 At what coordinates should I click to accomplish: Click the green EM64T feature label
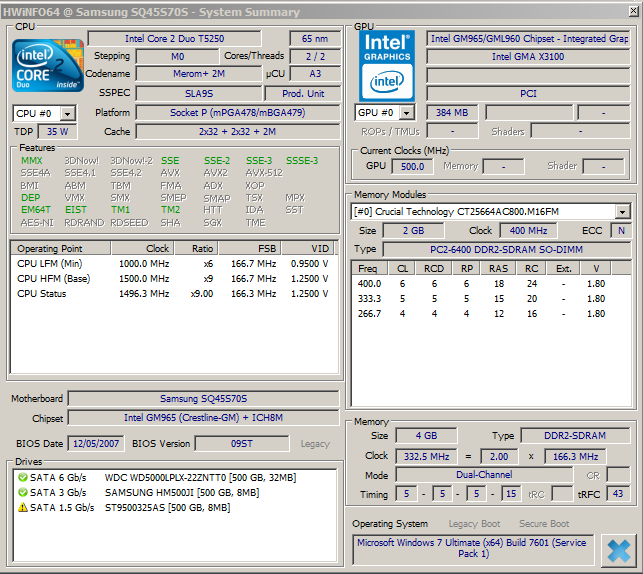(x=36, y=210)
